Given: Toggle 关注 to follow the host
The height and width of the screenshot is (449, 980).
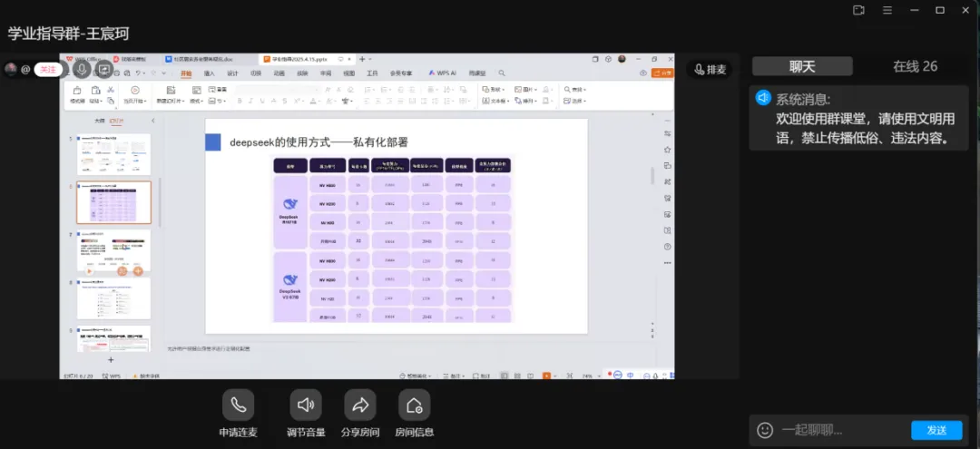Looking at the screenshot, I should pos(47,70).
